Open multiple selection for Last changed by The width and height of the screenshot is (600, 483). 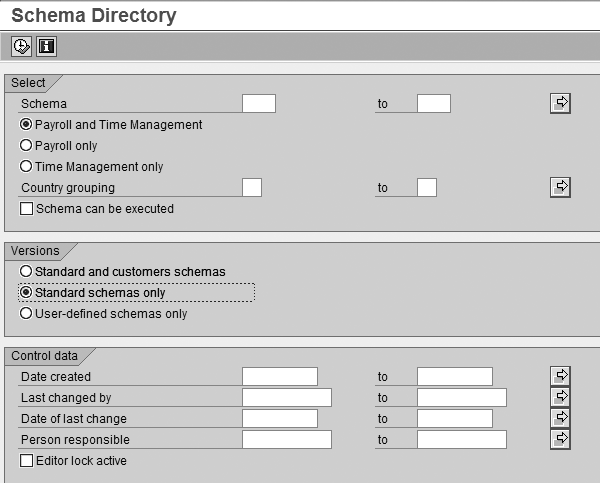click(560, 397)
